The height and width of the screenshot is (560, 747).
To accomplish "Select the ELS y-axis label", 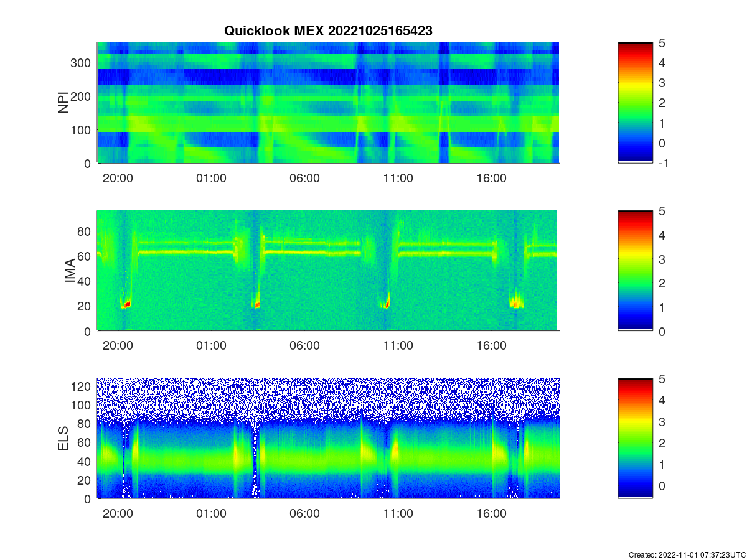I will pos(63,438).
